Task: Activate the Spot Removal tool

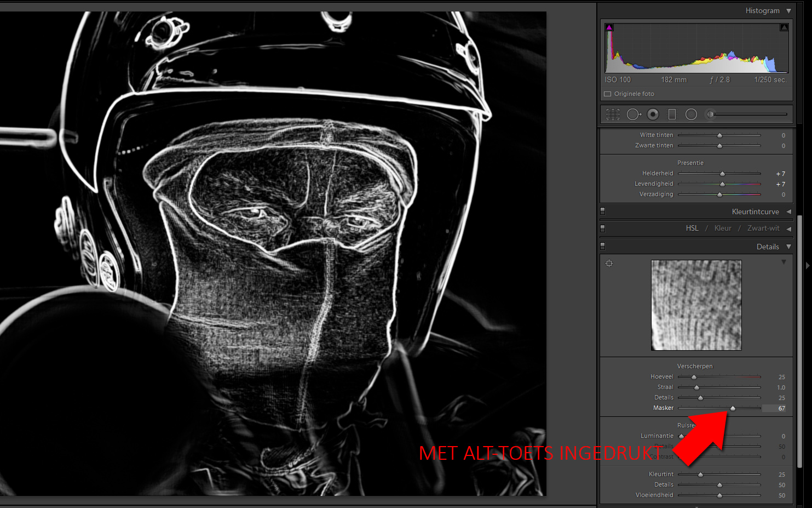Action: [x=634, y=115]
